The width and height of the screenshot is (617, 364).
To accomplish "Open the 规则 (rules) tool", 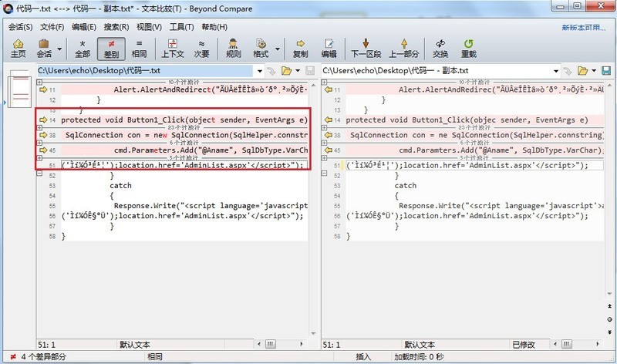I will tap(233, 48).
